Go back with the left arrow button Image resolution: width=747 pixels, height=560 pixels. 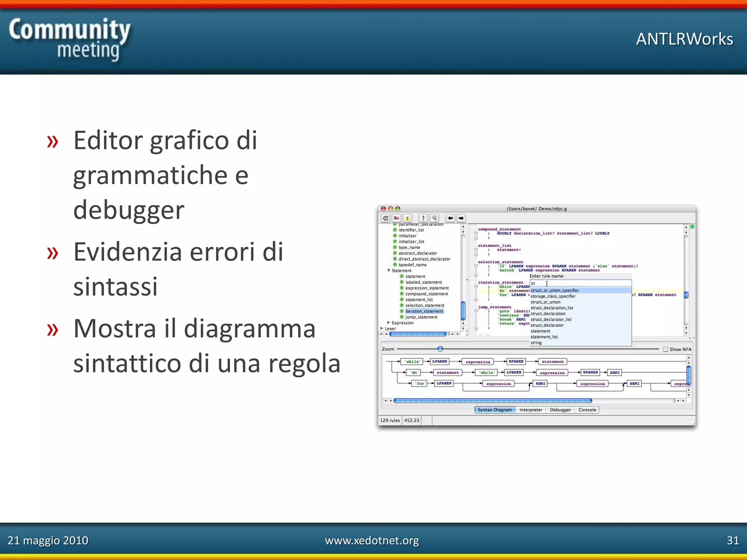click(x=450, y=218)
